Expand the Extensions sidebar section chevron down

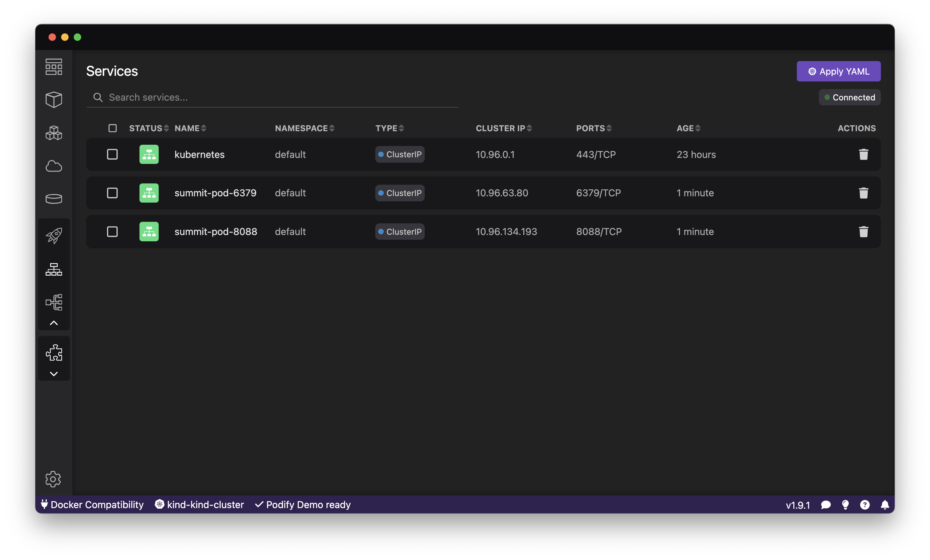(x=54, y=374)
